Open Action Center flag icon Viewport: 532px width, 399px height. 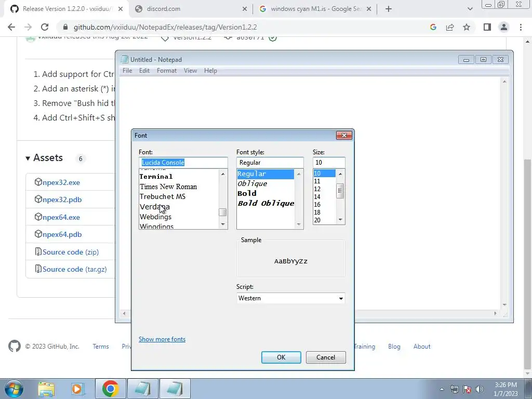coord(467,389)
